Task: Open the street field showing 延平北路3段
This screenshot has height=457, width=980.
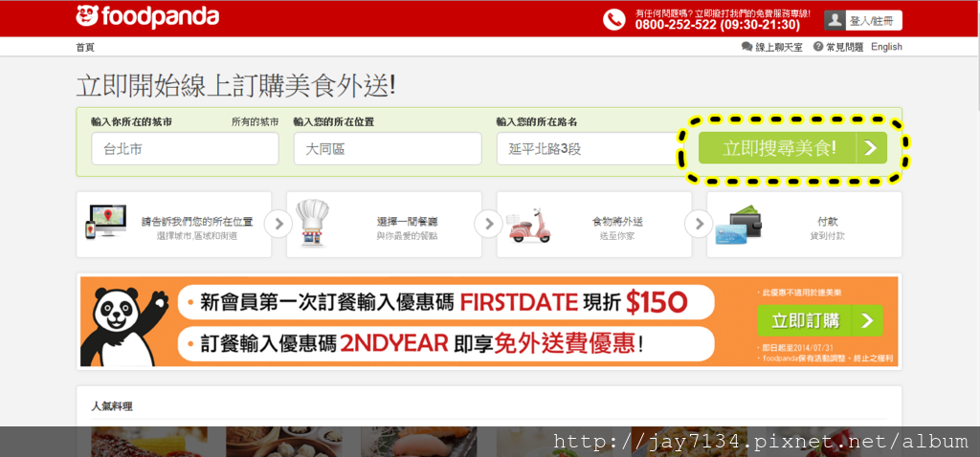Action: pos(588,148)
